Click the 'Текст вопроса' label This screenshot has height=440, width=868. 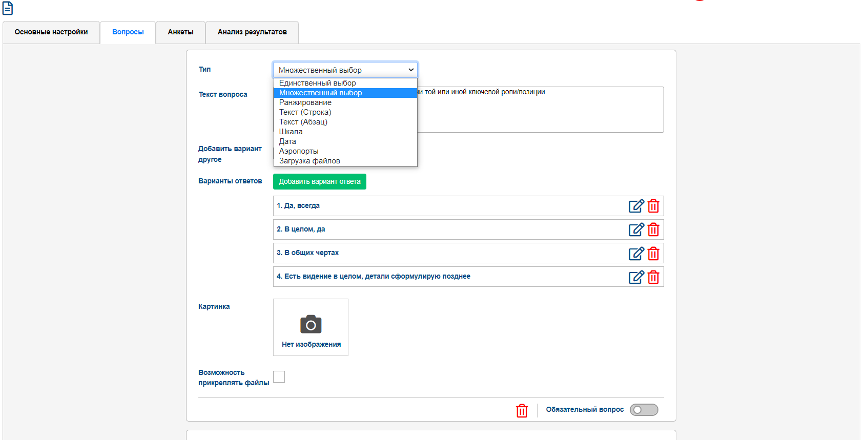tap(223, 95)
